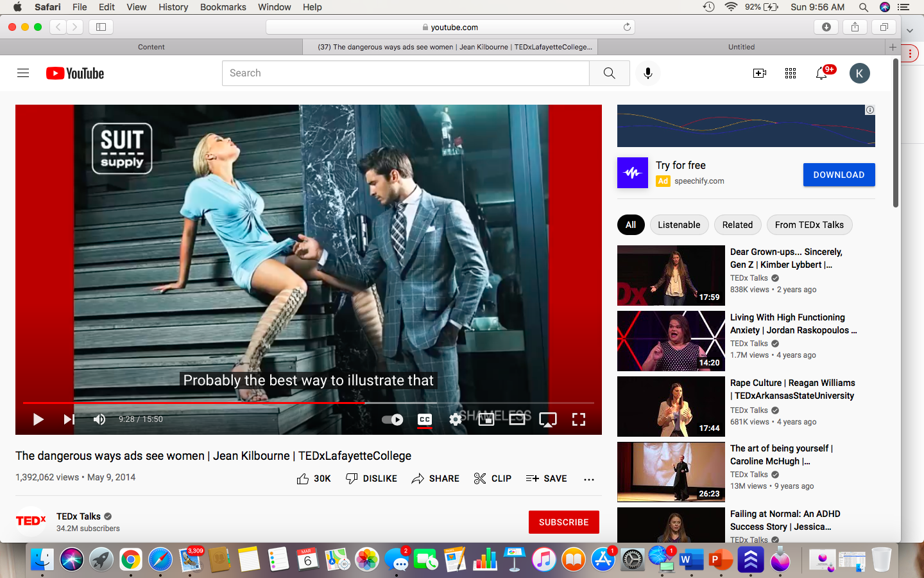Skip to the next video
Screen dimensions: 924x578
coord(69,419)
